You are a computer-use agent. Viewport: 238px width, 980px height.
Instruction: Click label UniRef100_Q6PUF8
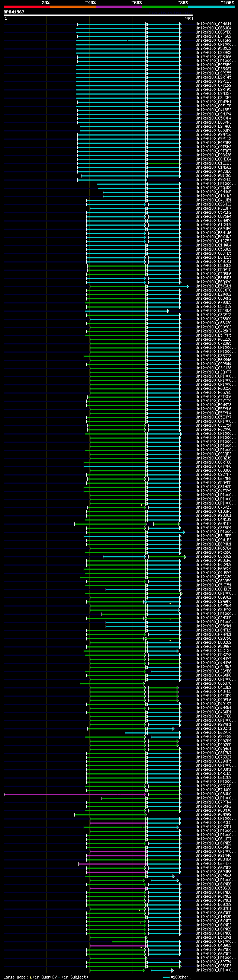pyautogui.click(x=213, y=872)
